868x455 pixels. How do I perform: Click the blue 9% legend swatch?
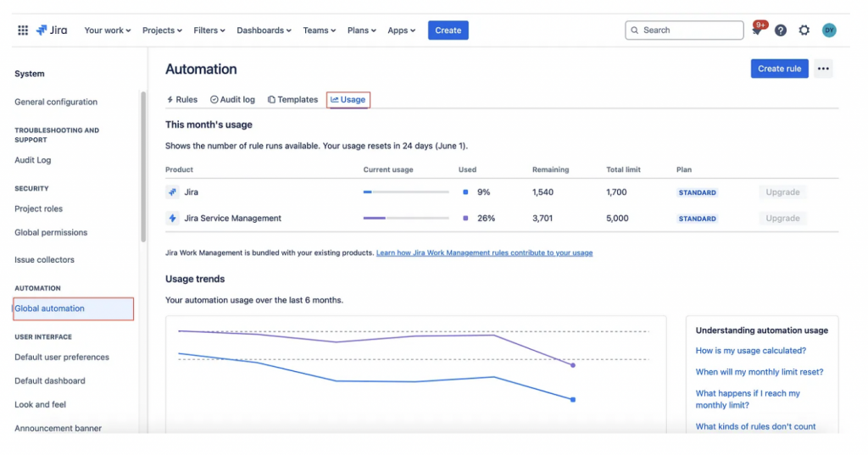click(x=465, y=192)
